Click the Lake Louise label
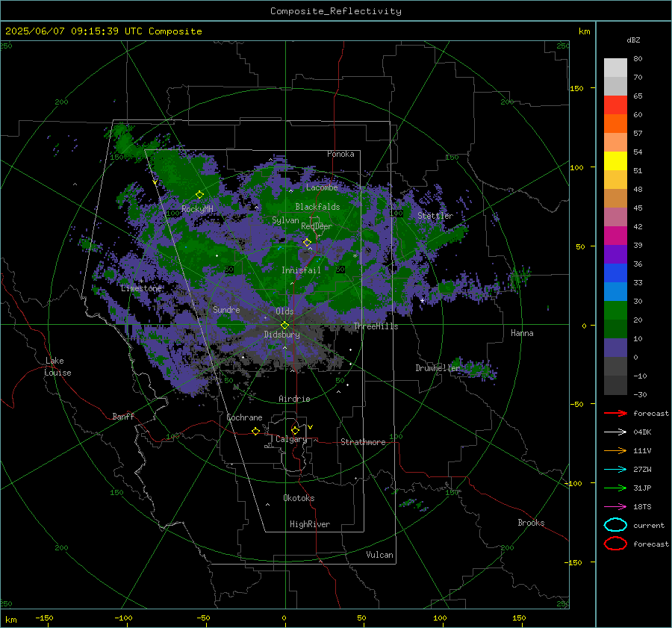 point(57,367)
